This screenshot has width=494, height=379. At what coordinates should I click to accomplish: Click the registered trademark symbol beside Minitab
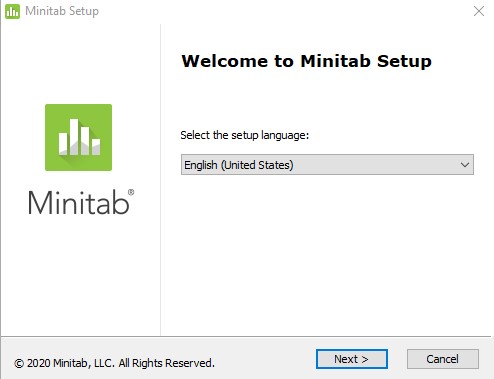(131, 192)
